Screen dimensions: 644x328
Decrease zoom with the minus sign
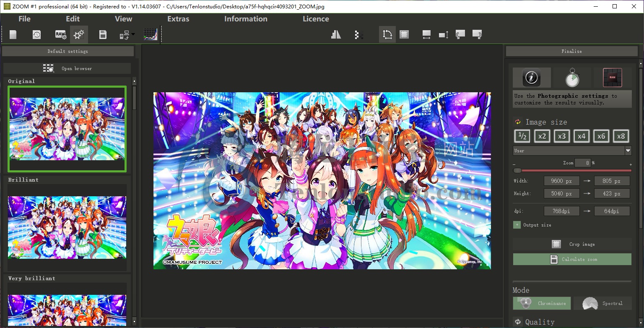(x=514, y=165)
